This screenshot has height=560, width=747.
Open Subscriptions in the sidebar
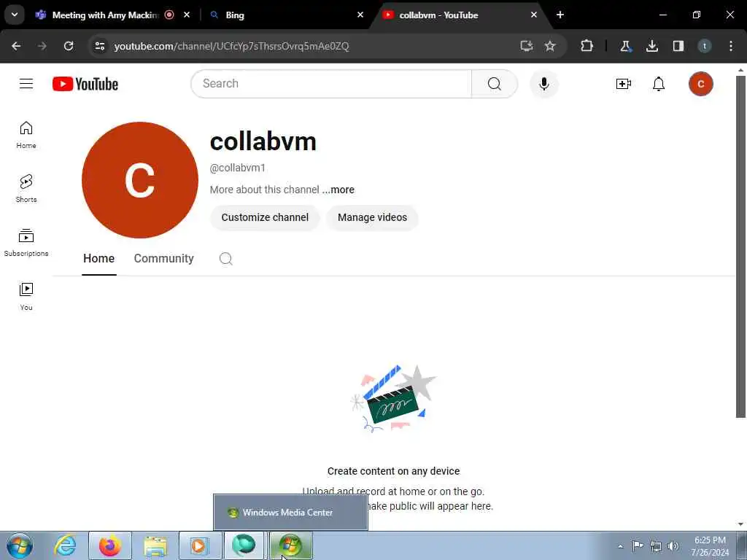click(26, 242)
